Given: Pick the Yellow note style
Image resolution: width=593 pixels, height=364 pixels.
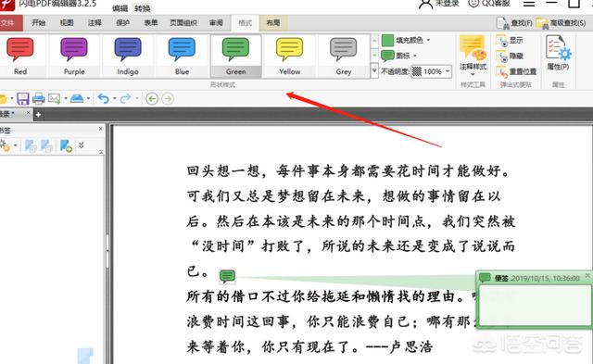Looking at the screenshot, I should [x=290, y=56].
